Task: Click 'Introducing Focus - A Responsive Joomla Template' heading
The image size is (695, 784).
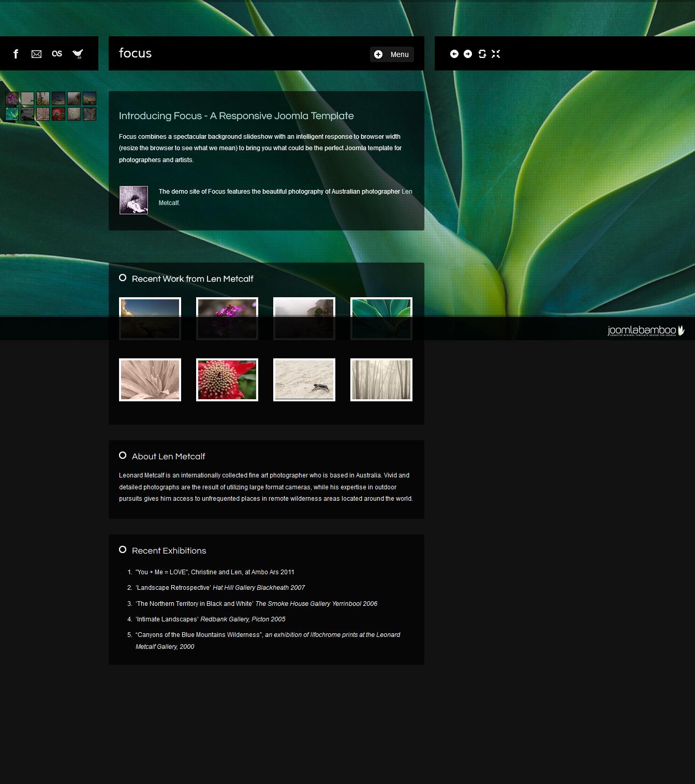Action: [x=236, y=116]
